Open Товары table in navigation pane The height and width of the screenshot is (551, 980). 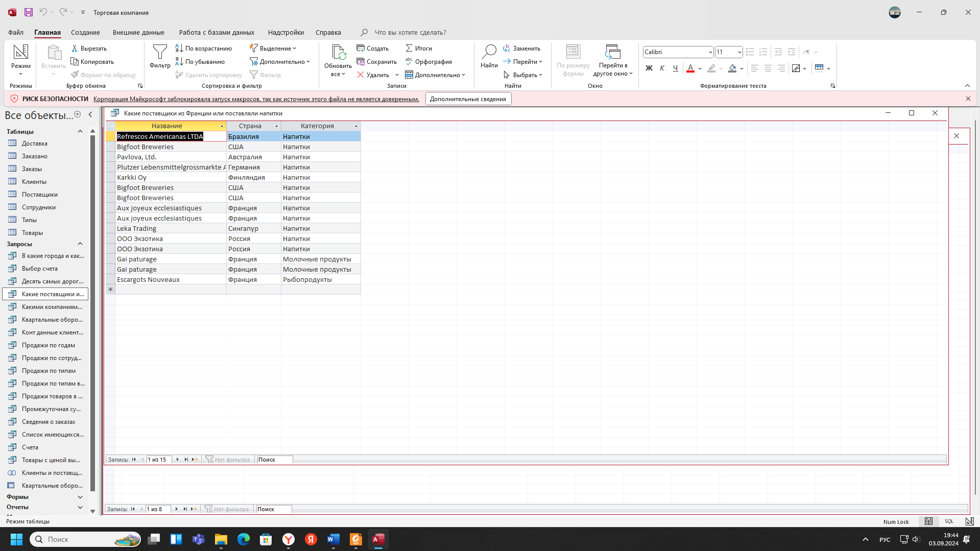click(32, 233)
